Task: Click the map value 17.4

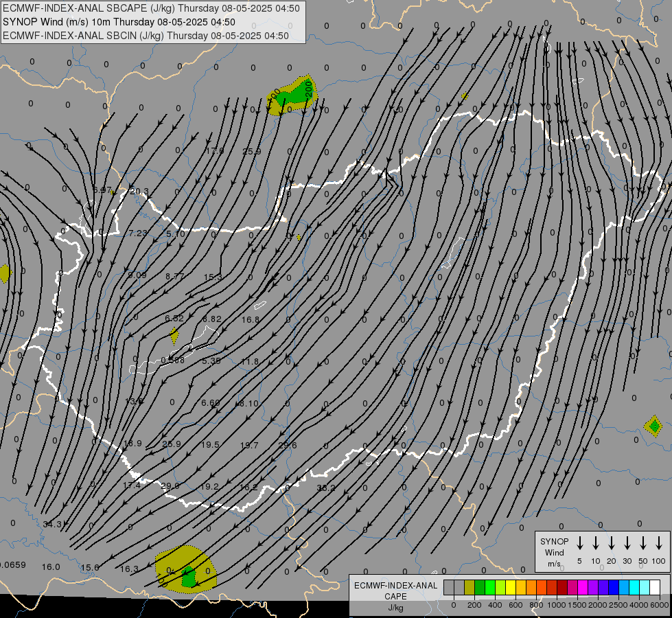Action: (132, 485)
